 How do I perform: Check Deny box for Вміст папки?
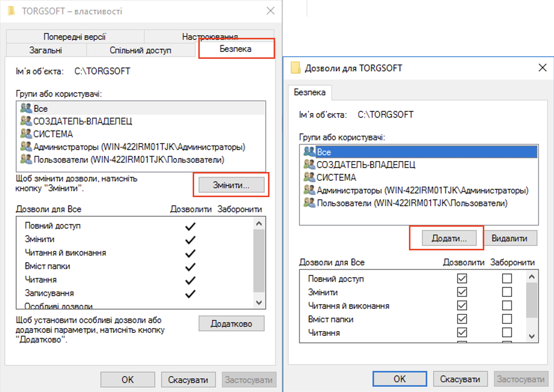pos(507,319)
